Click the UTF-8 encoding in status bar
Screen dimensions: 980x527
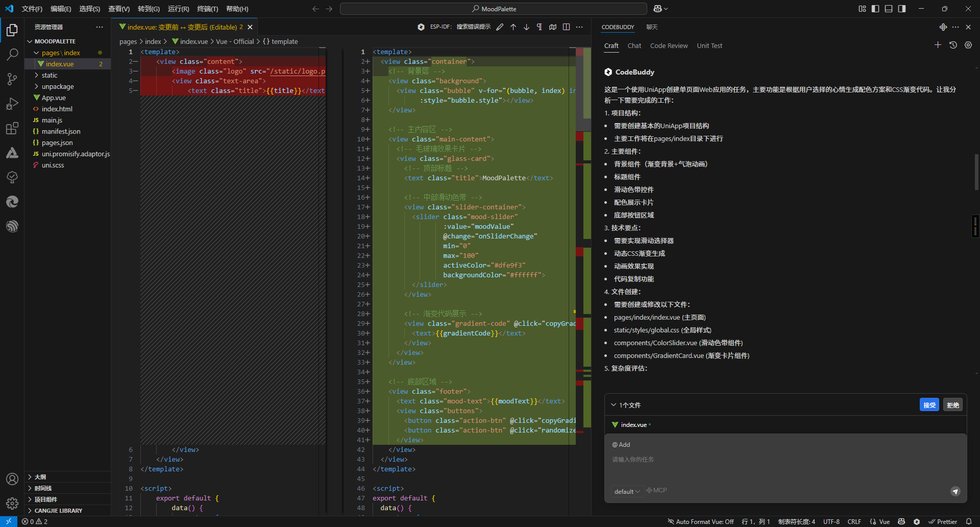click(x=831, y=521)
